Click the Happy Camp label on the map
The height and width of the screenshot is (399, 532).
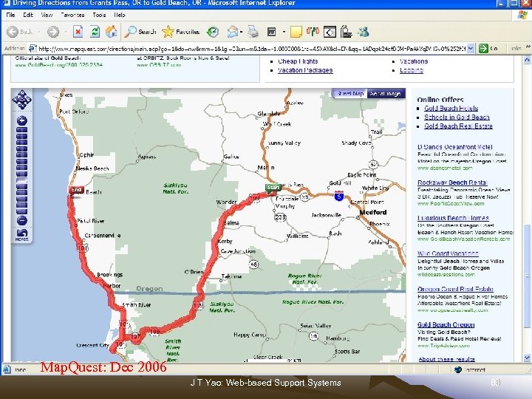pos(250,335)
